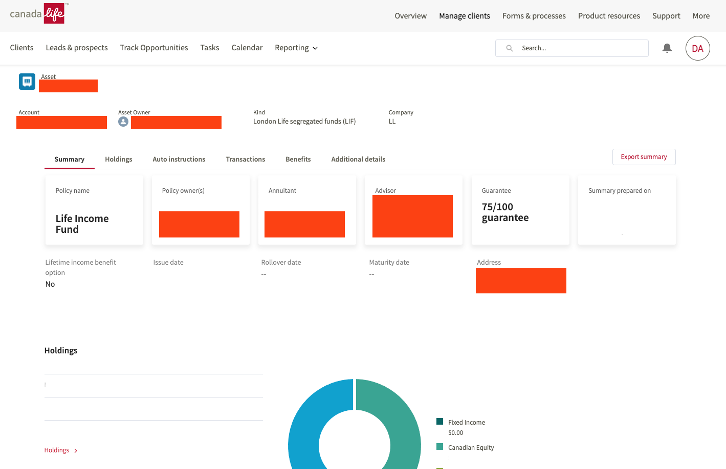Switch to the Auto instructions tab

[179, 159]
